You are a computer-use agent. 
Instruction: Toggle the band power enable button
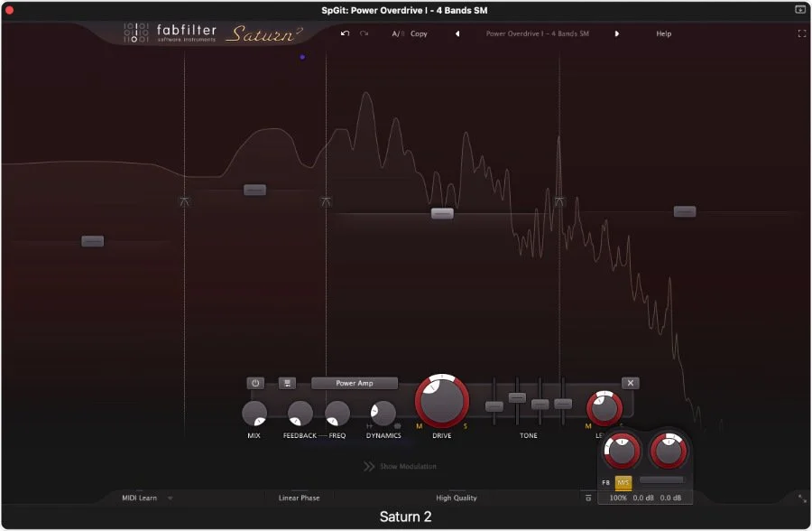[x=255, y=383]
